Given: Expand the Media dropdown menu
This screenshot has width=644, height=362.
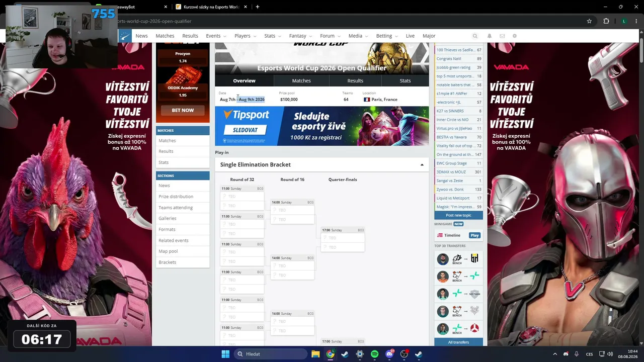Looking at the screenshot, I should pos(358,36).
